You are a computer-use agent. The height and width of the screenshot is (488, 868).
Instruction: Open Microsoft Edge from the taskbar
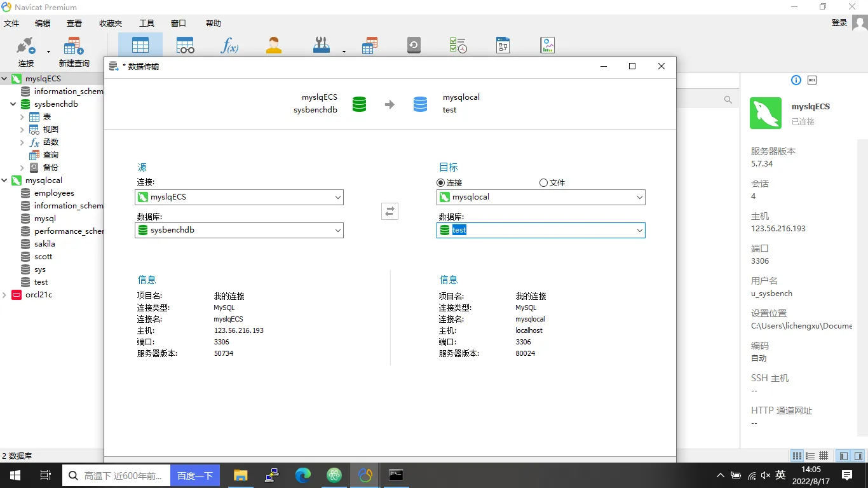point(303,475)
